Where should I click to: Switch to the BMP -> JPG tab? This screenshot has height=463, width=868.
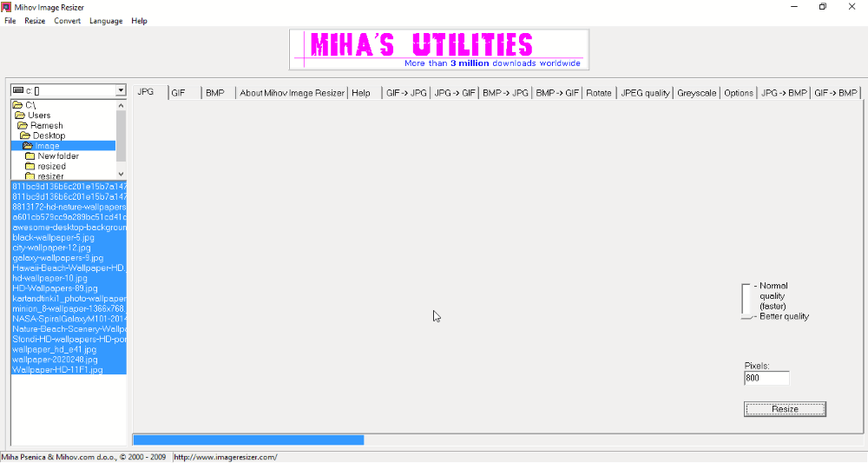505,93
